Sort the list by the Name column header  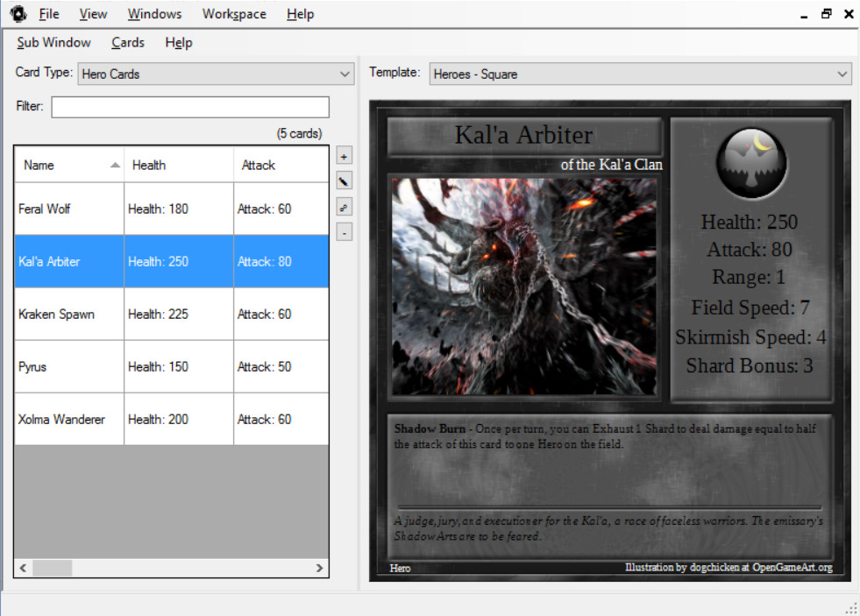click(x=69, y=165)
